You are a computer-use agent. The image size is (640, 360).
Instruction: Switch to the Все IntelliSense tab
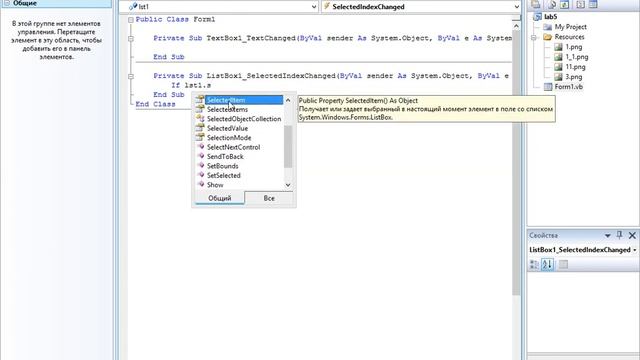269,198
